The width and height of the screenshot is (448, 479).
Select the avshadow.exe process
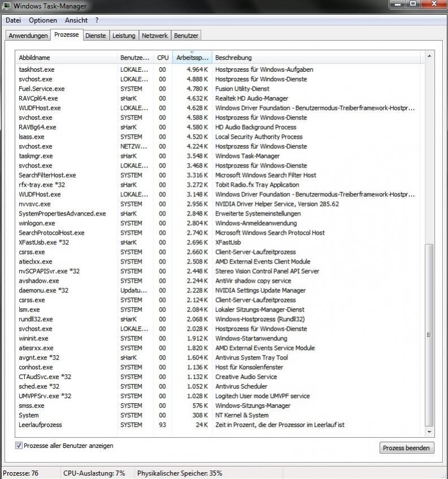click(x=219, y=281)
